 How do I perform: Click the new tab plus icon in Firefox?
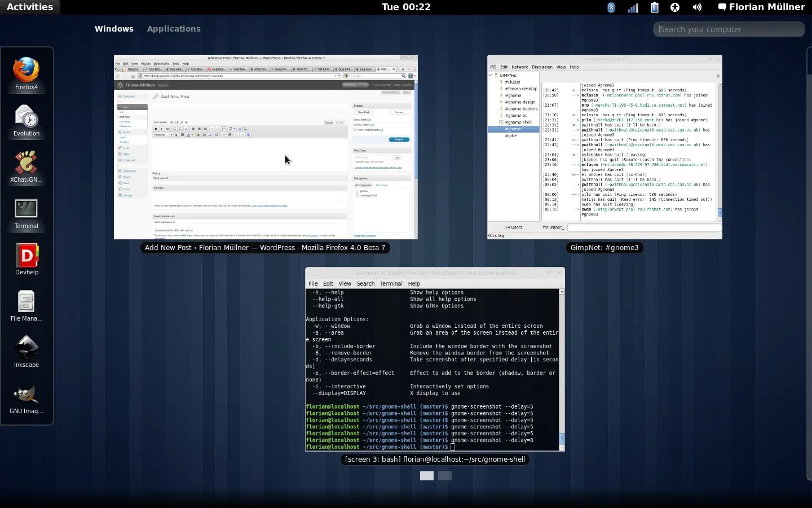pyautogui.click(x=403, y=69)
